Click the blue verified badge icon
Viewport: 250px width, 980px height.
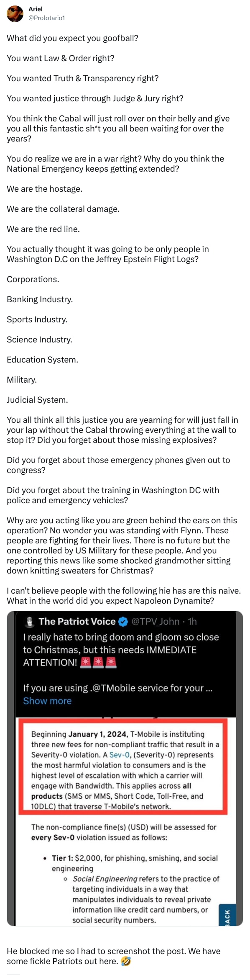(x=123, y=622)
